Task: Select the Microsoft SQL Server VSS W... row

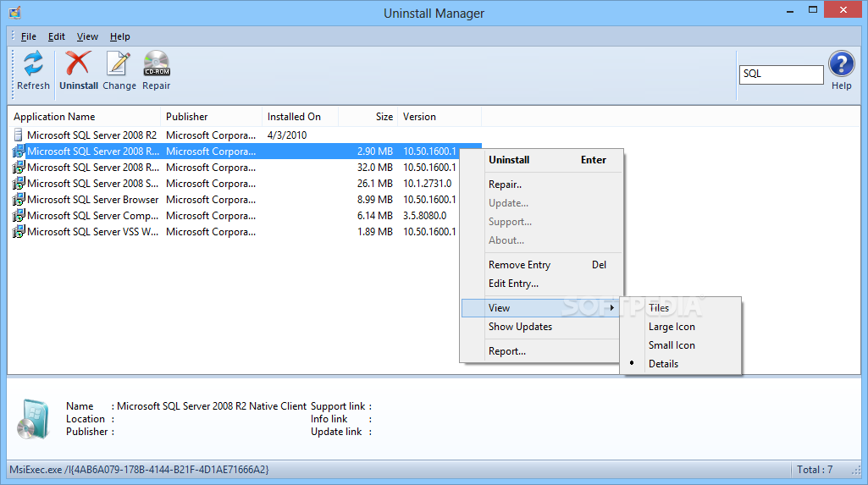Action: [247, 232]
